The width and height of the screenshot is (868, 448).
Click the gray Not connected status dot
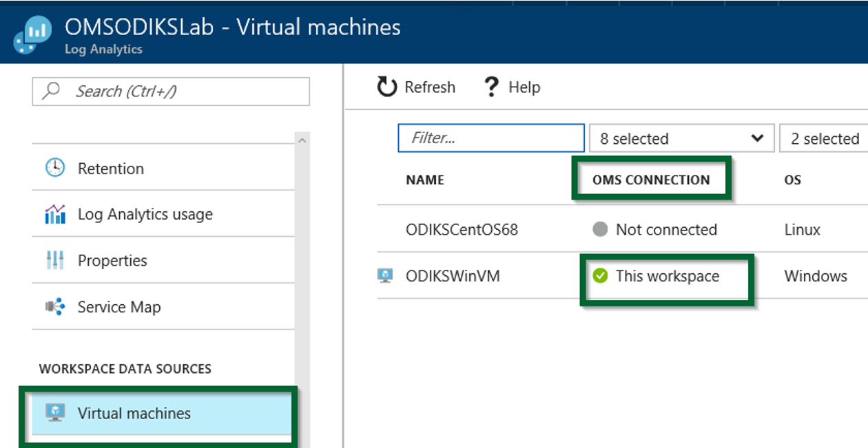click(x=600, y=229)
